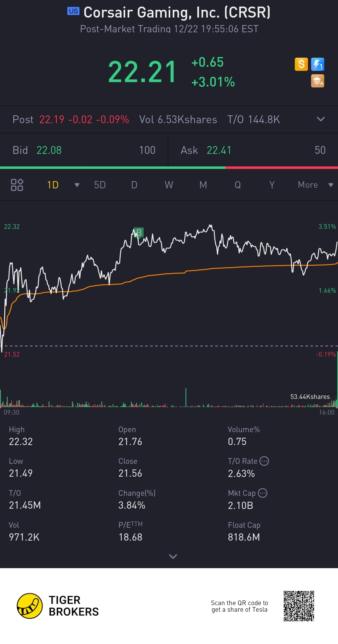Viewport: 338px width, 644px height.
Task: Tap the bid/ask ratio bar
Action: [169, 168]
